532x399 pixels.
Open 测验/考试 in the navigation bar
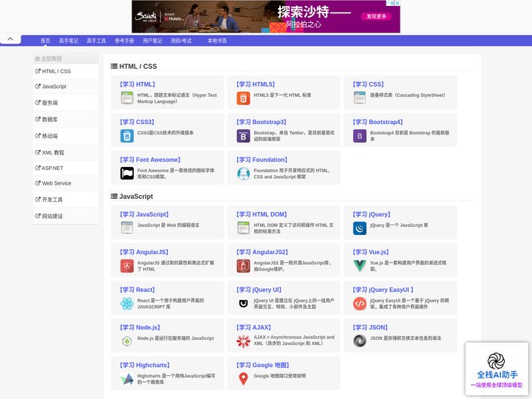click(181, 41)
